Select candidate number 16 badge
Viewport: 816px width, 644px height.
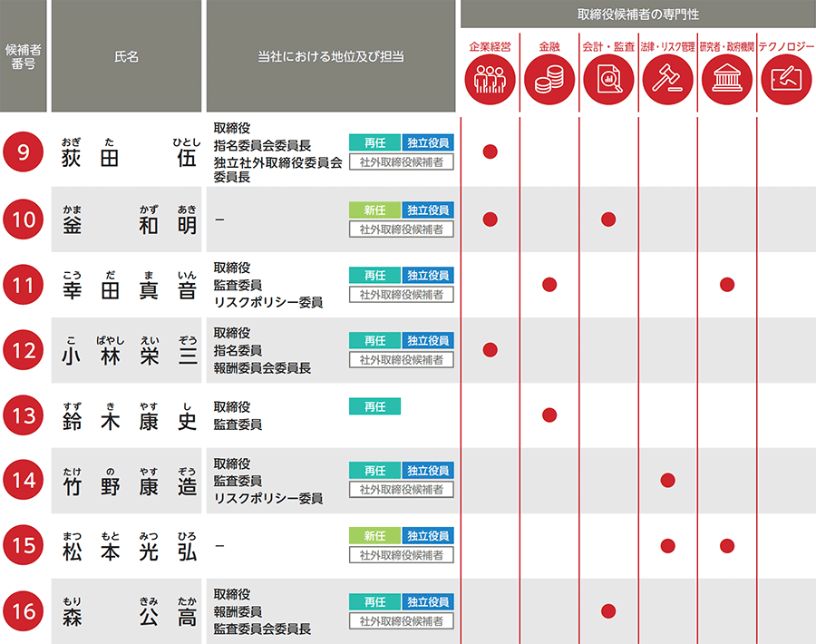(x=23, y=611)
